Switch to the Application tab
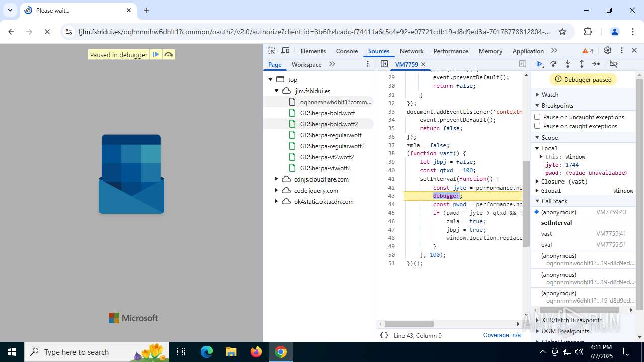 click(528, 51)
